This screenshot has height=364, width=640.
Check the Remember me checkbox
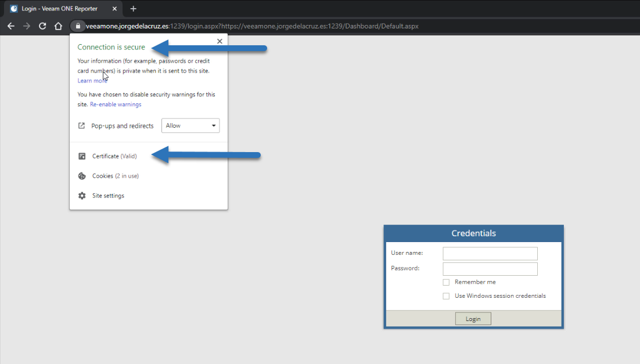(x=446, y=282)
